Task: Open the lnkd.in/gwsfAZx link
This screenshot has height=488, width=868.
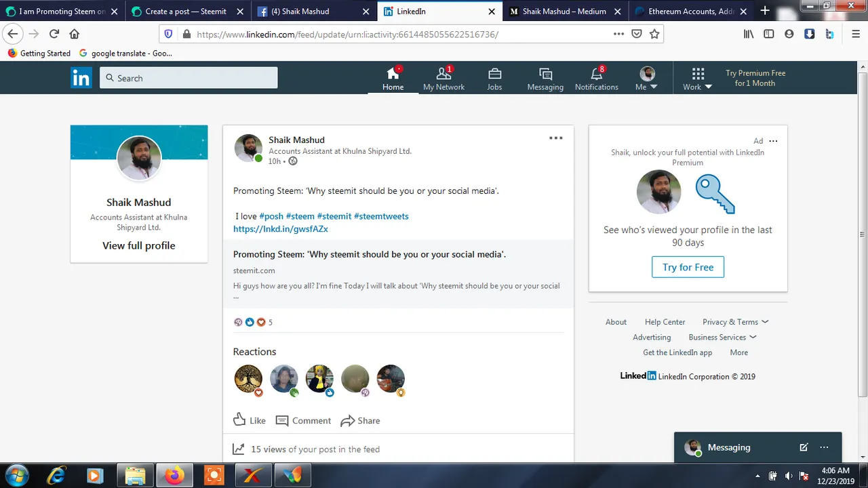Action: tap(281, 229)
